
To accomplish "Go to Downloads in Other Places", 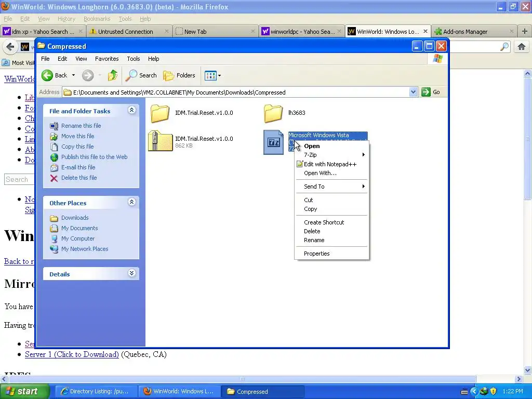I will [75, 218].
